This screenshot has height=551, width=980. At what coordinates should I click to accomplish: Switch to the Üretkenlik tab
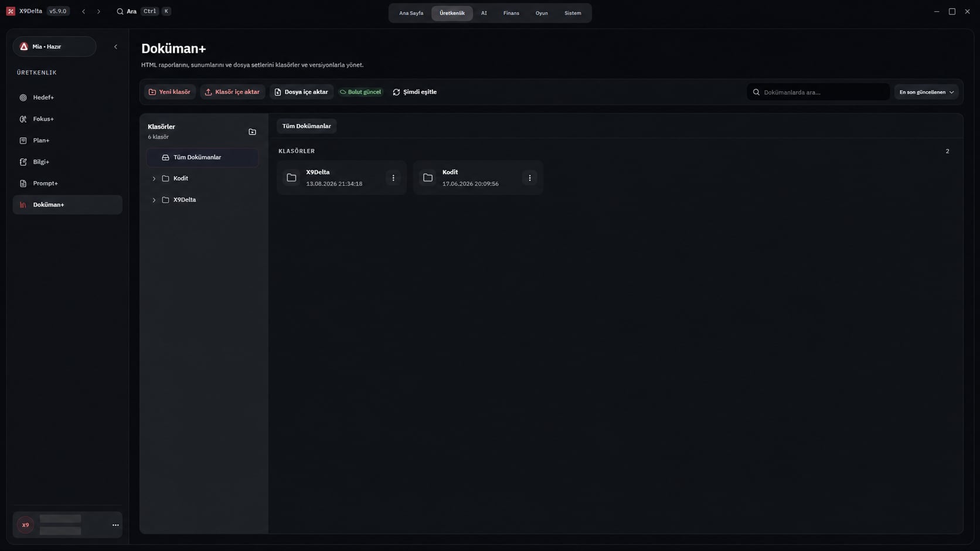[x=452, y=13]
